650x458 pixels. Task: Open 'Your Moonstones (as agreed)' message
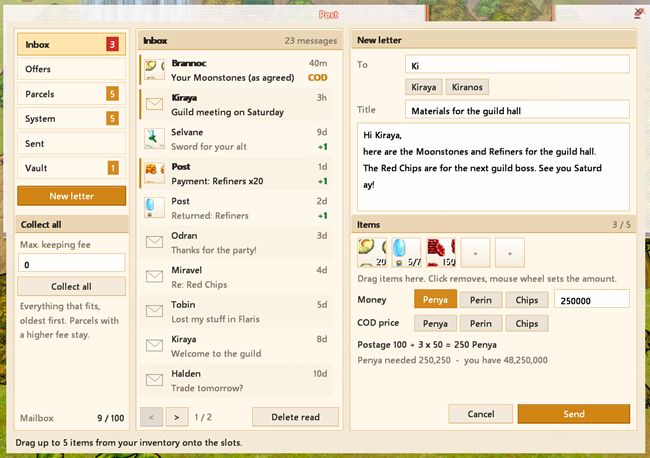click(x=235, y=70)
